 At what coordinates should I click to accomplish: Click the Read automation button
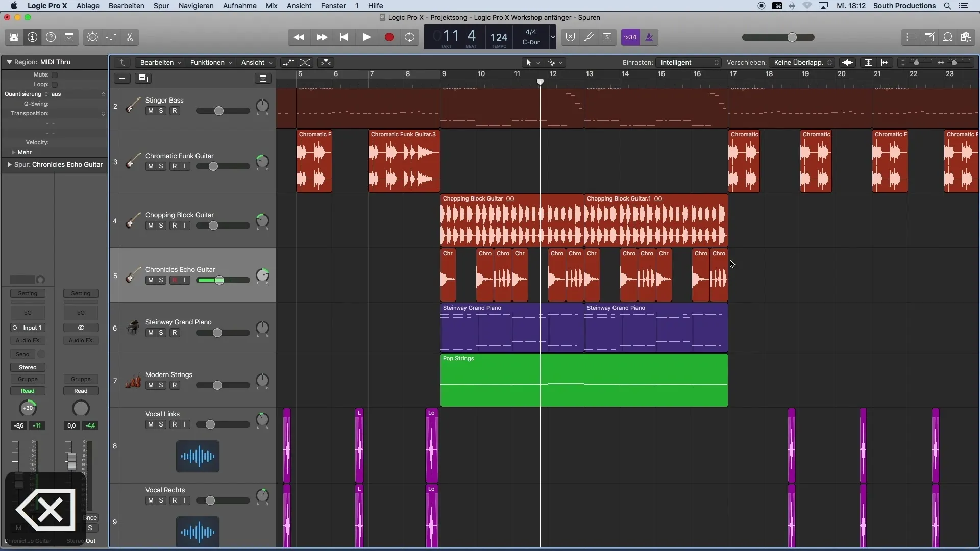[27, 390]
